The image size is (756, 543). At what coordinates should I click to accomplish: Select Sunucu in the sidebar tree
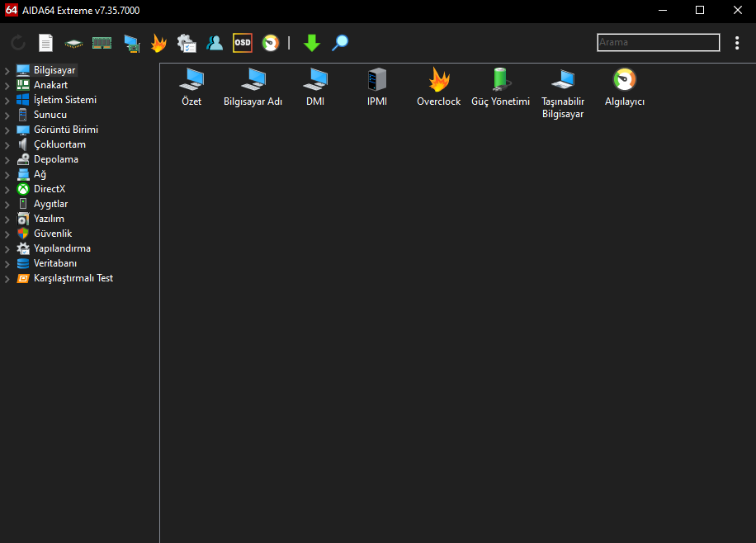point(50,115)
